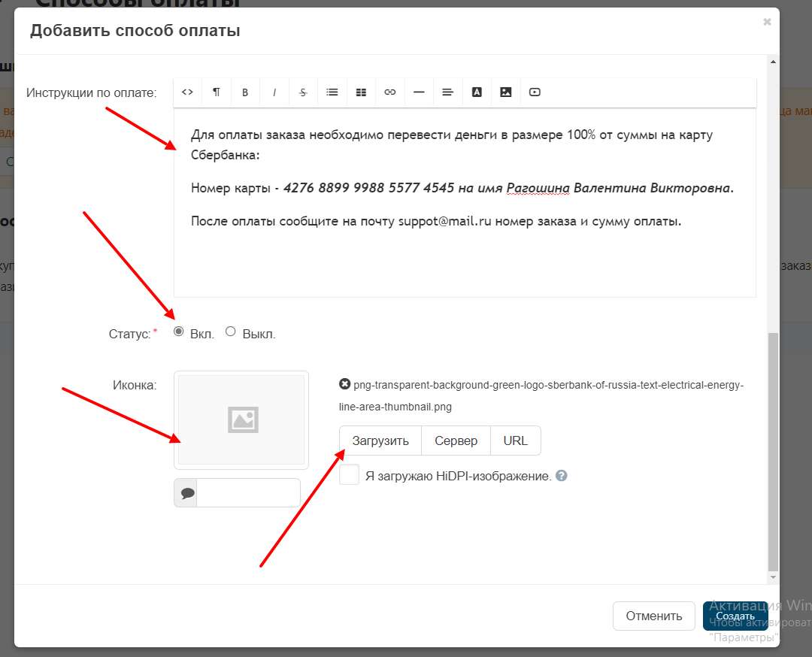
Task: Apply strikethrough formatting in editor toolbar
Action: tap(303, 92)
